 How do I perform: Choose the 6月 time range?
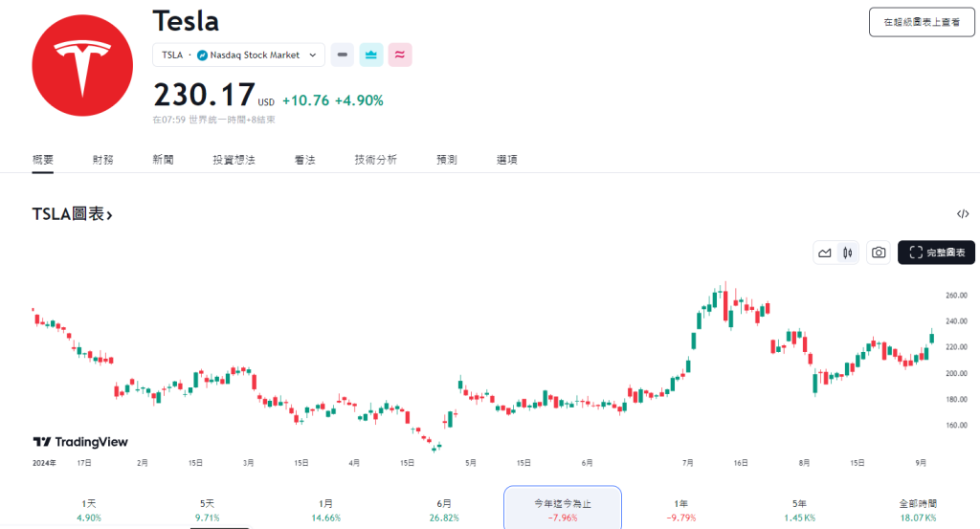coord(444,510)
